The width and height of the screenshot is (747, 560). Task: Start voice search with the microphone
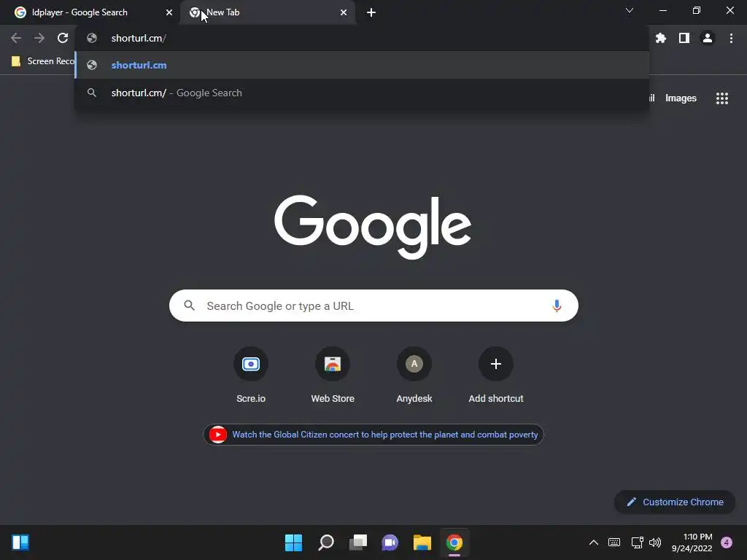[557, 306]
